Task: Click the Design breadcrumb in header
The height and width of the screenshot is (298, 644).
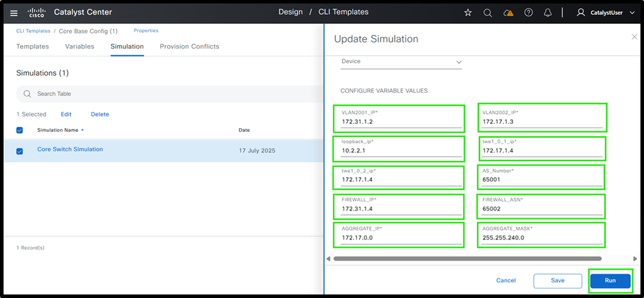Action: 290,12
